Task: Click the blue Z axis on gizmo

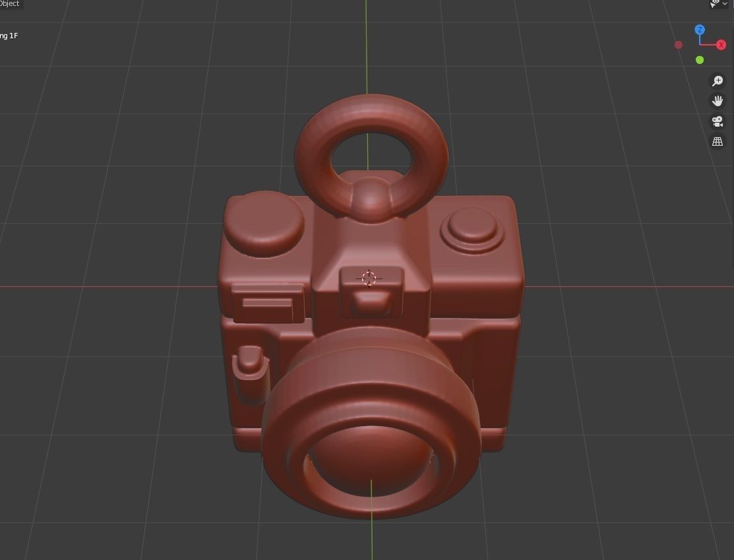Action: 699,30
